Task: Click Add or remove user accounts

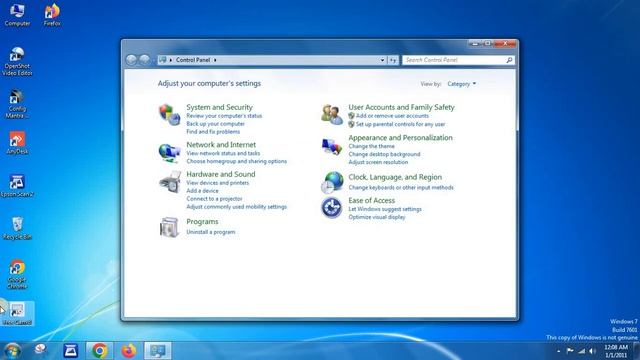Action: [392, 116]
